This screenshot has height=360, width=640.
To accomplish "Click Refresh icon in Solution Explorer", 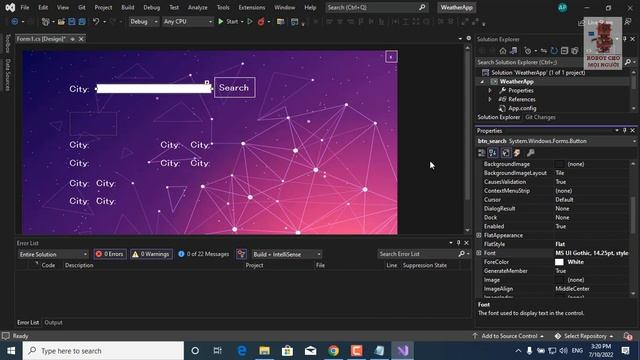I will coord(554,51).
